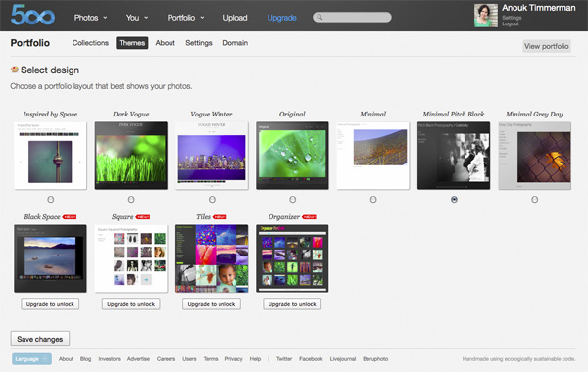Click the Square theme thumbnail
This screenshot has width=588, height=372.
[x=131, y=258]
